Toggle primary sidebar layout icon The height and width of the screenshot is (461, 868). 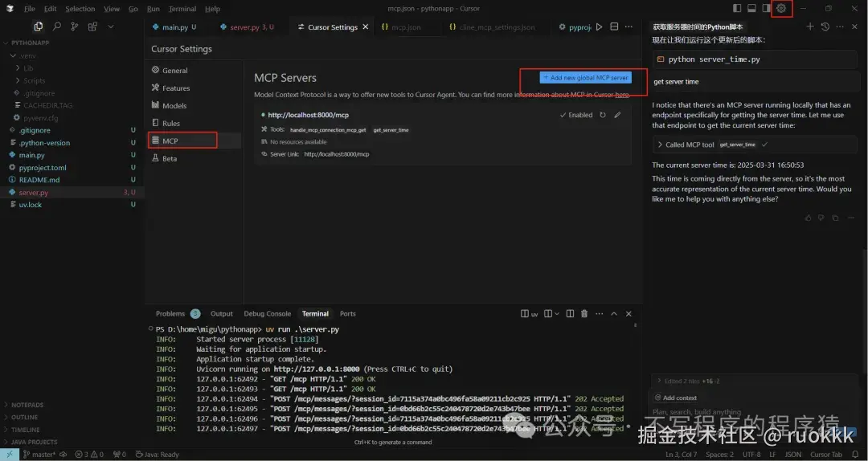point(737,8)
